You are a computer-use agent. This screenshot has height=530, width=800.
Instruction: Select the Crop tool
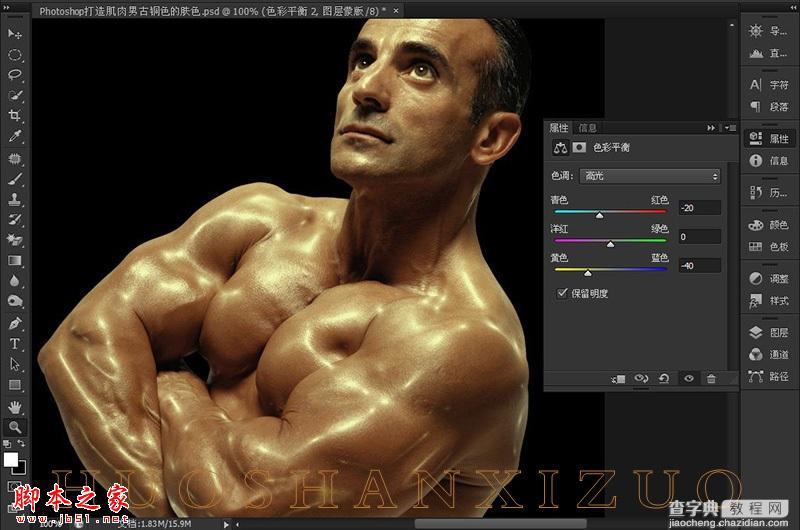tap(14, 115)
